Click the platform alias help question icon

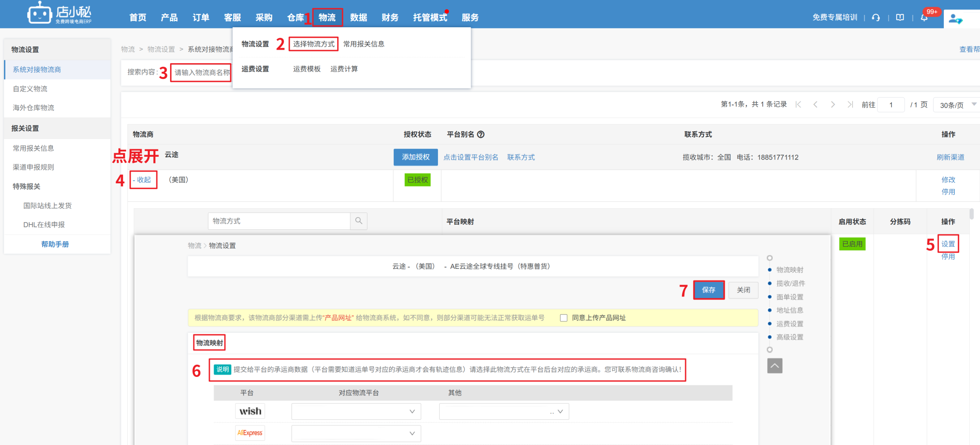coord(481,134)
